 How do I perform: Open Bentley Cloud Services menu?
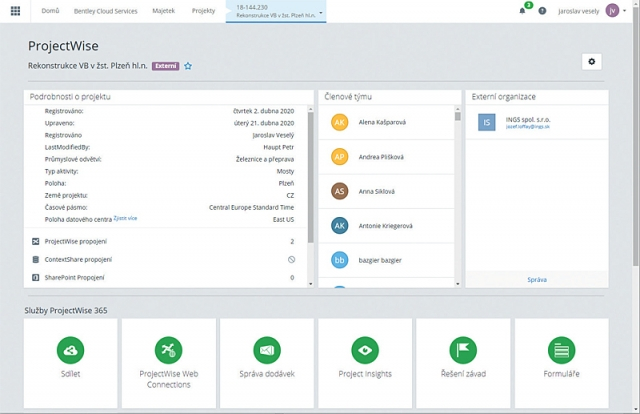point(105,11)
